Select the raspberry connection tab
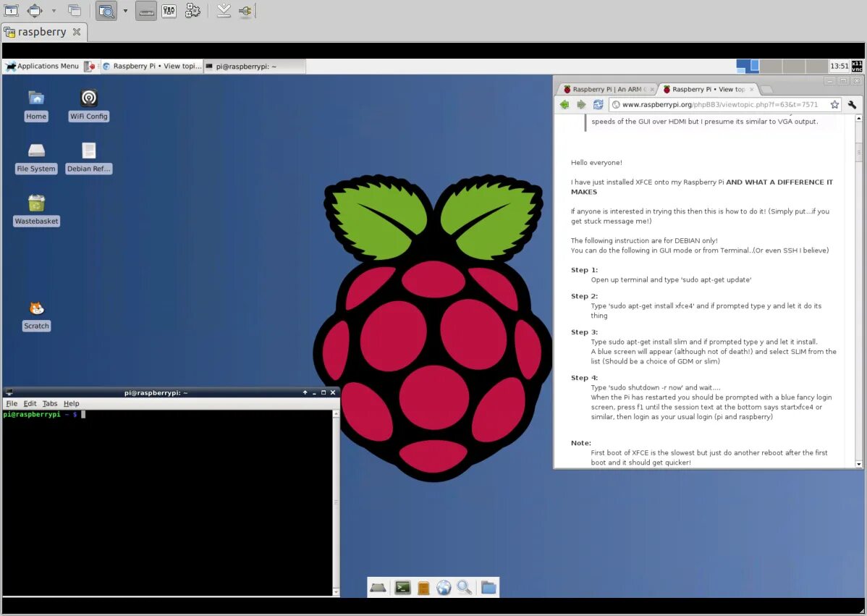Image resolution: width=867 pixels, height=616 pixels. (42, 32)
